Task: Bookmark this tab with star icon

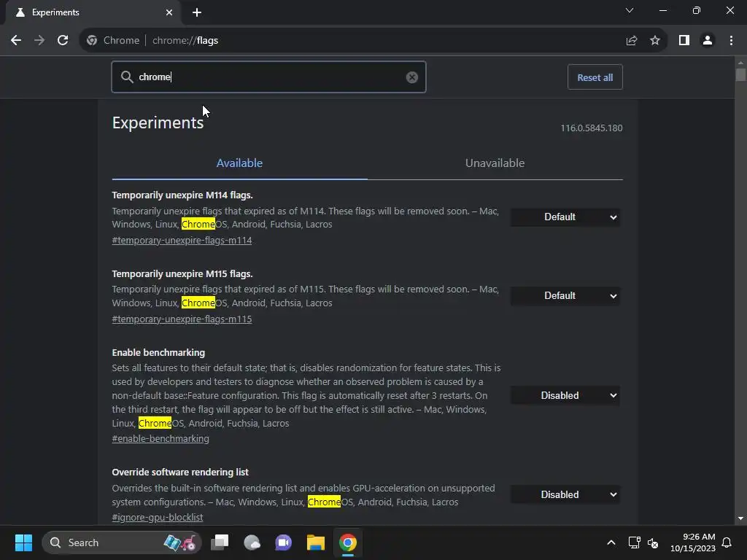Action: click(655, 41)
